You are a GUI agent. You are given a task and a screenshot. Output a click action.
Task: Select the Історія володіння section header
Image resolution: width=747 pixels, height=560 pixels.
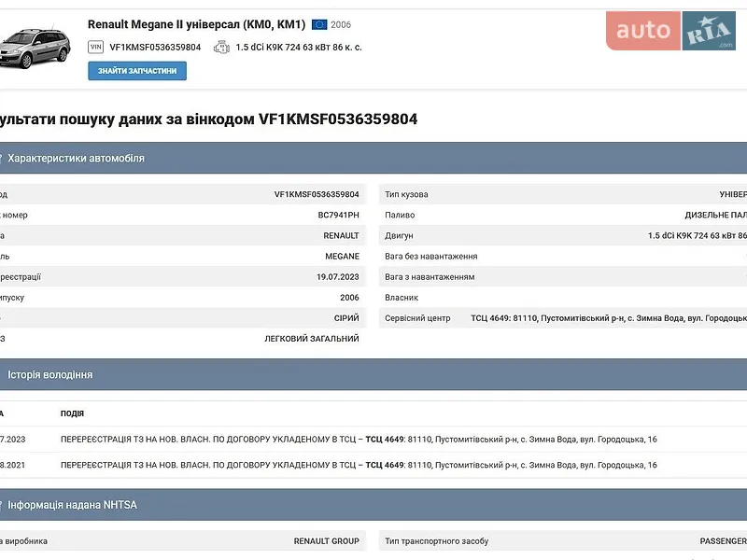pyautogui.click(x=373, y=375)
